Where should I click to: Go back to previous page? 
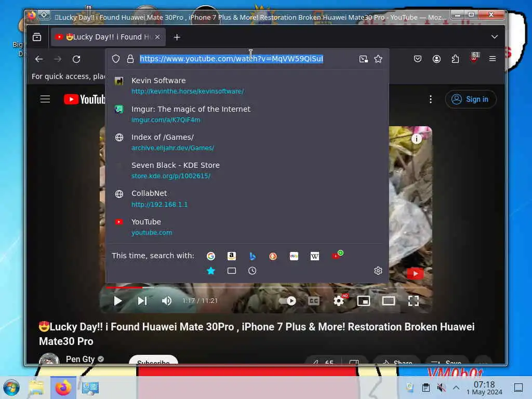[39, 59]
